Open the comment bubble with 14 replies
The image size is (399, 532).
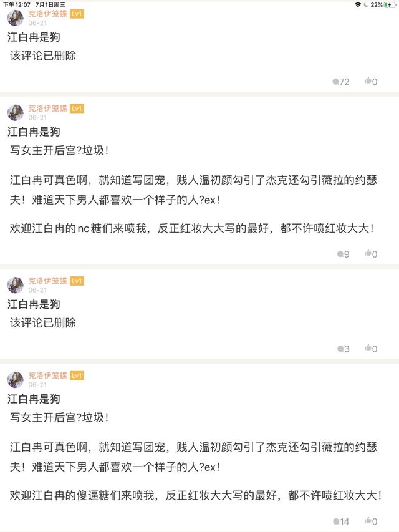point(336,521)
